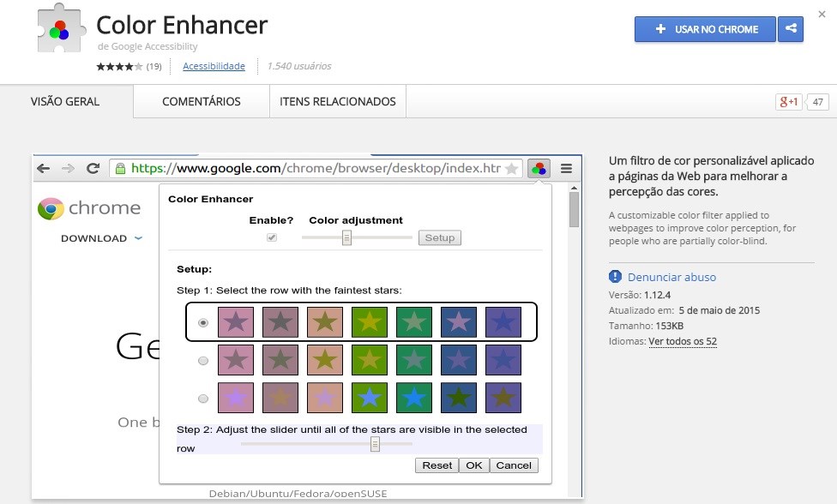Select the third star row radio button
Image resolution: width=837 pixels, height=504 pixels.
(x=203, y=399)
